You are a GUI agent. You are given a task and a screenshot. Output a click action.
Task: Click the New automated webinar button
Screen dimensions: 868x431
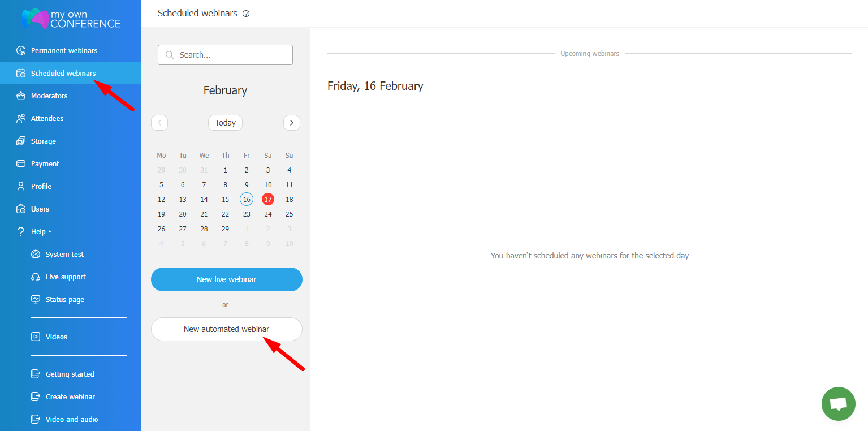(x=226, y=329)
